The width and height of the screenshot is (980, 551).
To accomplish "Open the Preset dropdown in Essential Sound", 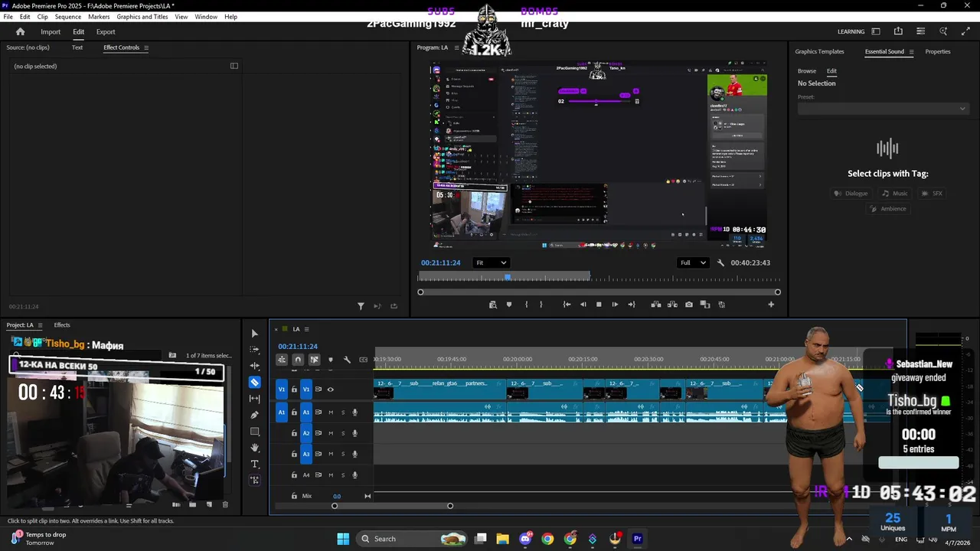I will click(884, 109).
